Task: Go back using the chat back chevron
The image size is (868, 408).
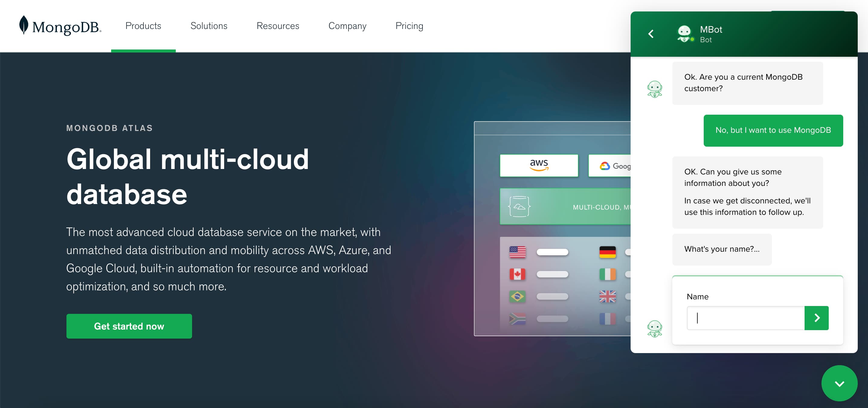Action: [x=651, y=34]
